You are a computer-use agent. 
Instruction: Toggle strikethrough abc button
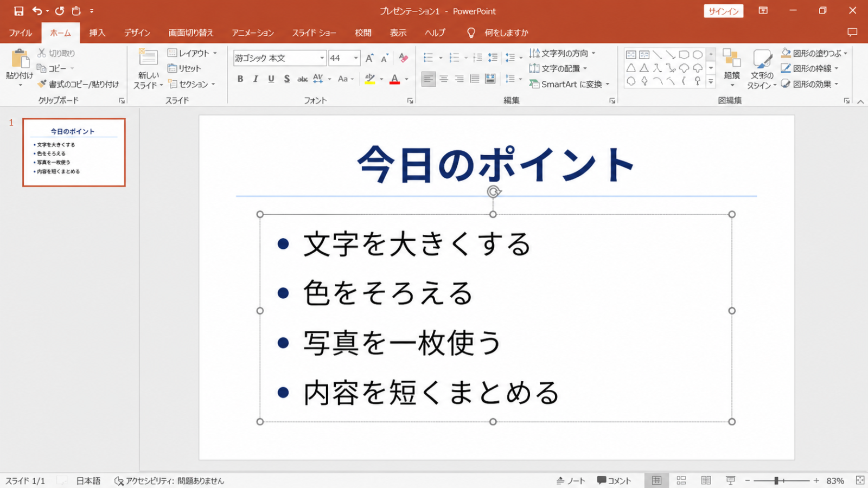(x=302, y=79)
